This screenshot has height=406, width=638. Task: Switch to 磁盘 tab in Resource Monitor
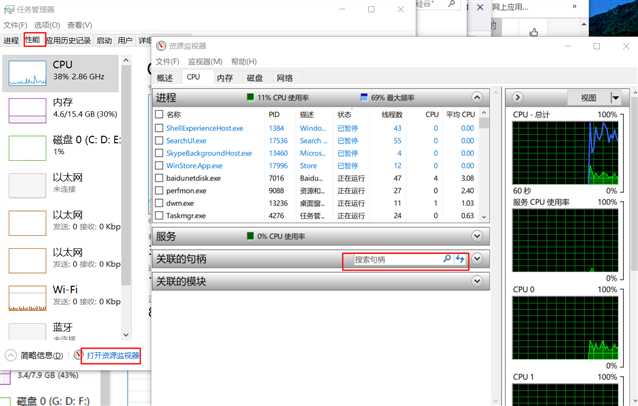255,78
